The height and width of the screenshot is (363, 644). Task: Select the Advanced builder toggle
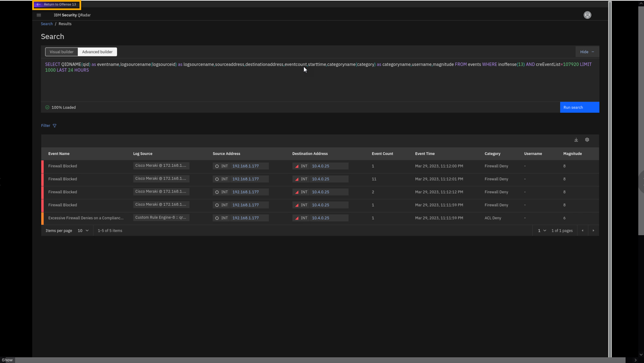(97, 52)
